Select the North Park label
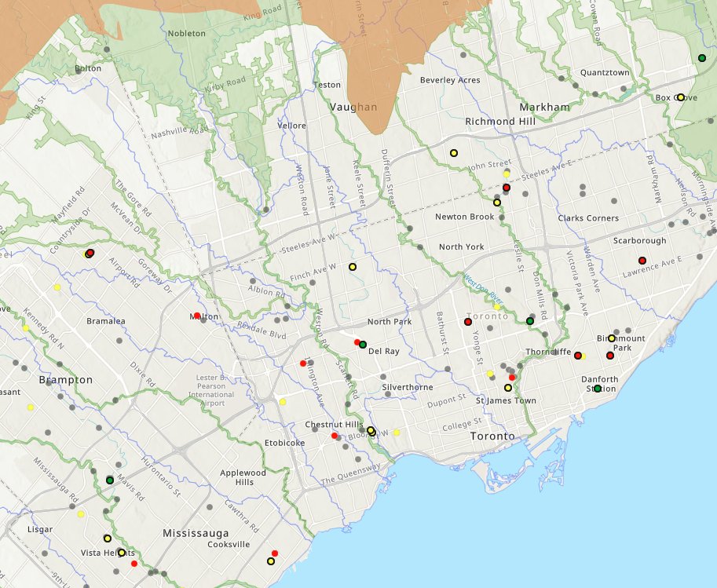Image resolution: width=717 pixels, height=588 pixels. click(x=390, y=322)
